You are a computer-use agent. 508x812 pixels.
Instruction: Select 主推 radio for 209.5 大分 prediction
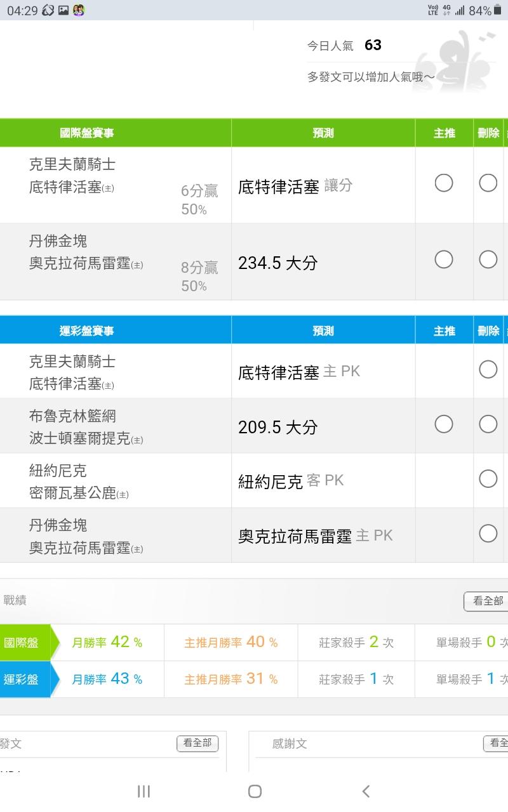444,424
